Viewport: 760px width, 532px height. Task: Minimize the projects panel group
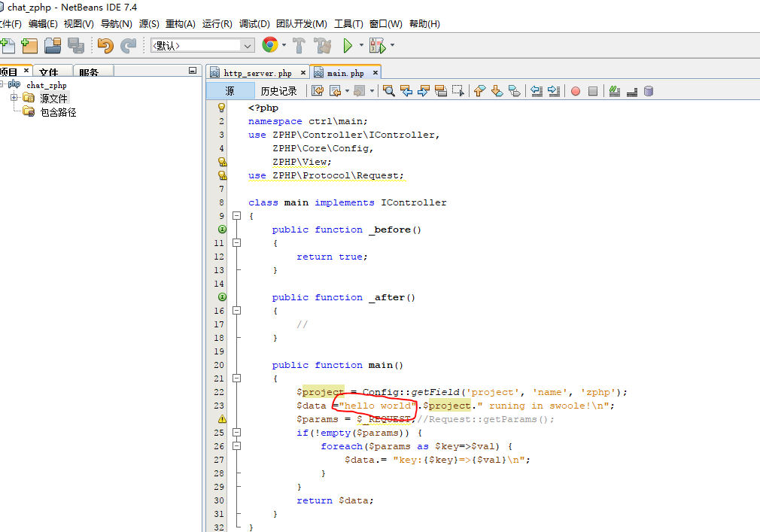coord(193,71)
